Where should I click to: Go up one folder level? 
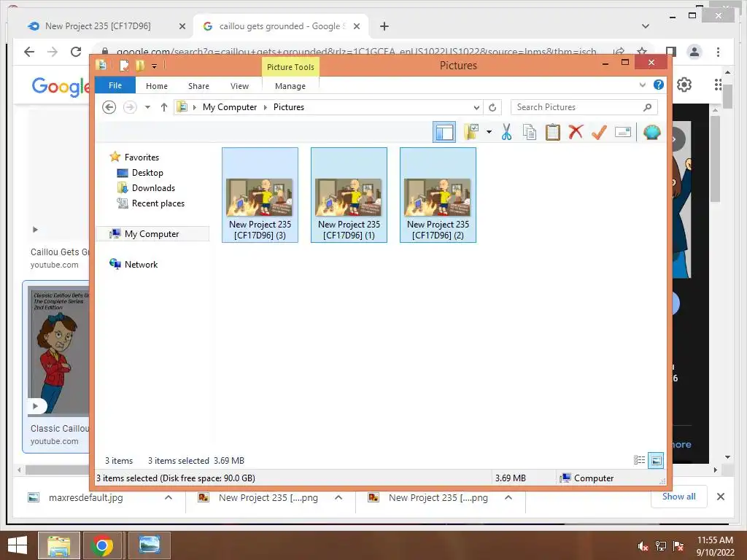[x=164, y=107]
